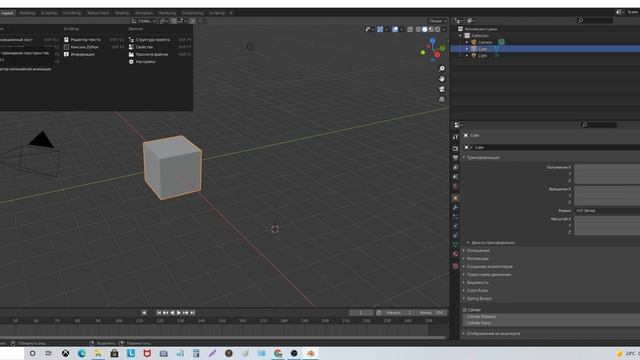Open the Tool properties tab icon
The height and width of the screenshot is (360, 640).
coord(456,137)
